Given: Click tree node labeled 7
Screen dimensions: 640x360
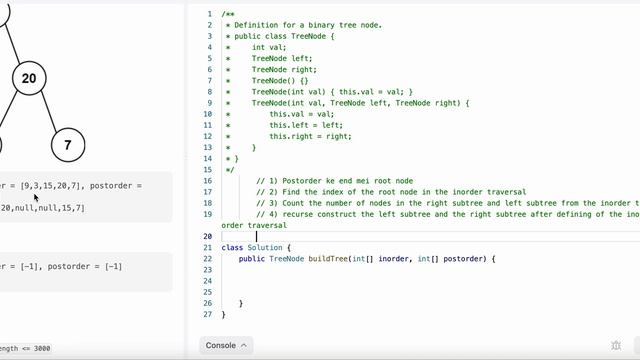Looking at the screenshot, I should (68, 145).
